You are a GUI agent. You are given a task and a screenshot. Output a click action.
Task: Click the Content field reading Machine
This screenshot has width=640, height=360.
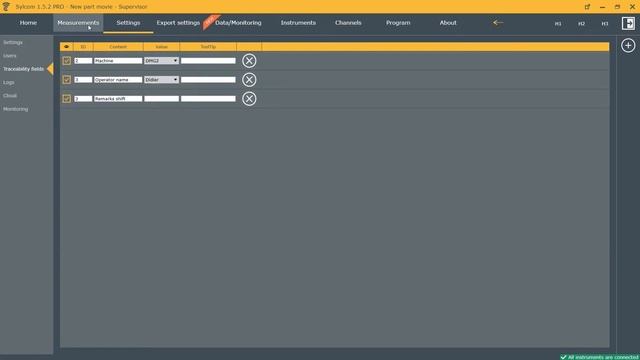(x=118, y=61)
